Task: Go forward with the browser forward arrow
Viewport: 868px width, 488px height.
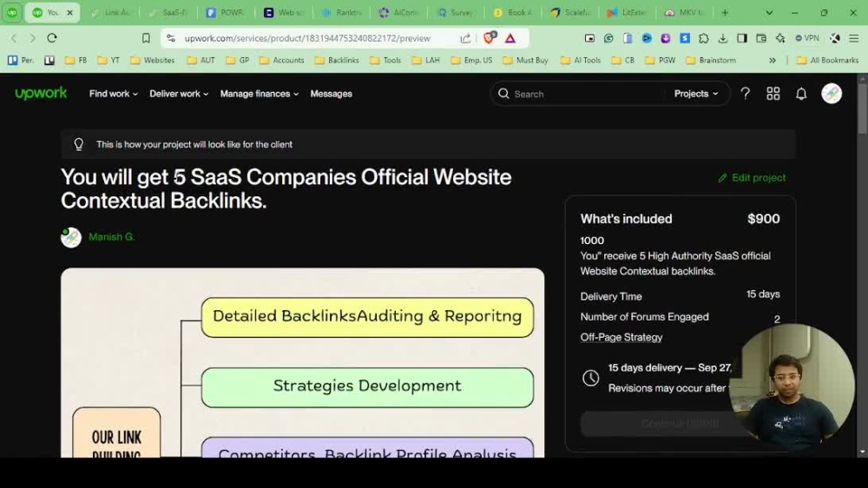Action: (33, 38)
